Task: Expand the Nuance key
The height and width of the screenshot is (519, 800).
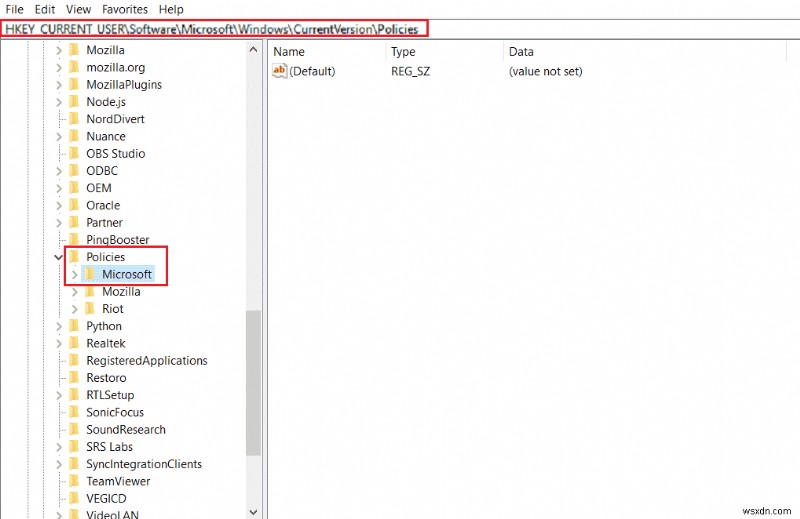Action: click(x=59, y=137)
